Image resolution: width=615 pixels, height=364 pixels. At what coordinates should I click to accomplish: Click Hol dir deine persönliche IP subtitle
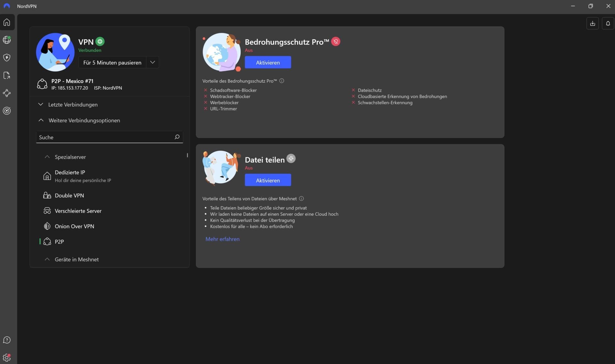[x=83, y=181]
